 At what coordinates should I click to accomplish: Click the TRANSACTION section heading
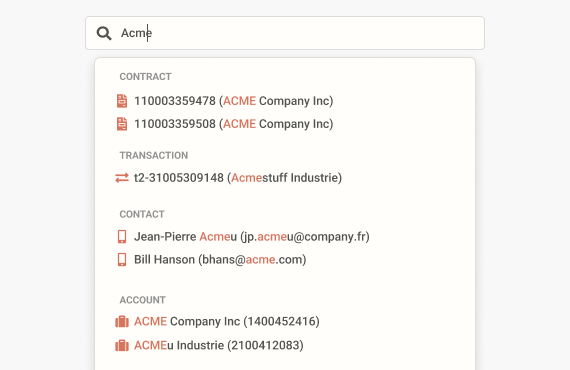click(x=154, y=155)
